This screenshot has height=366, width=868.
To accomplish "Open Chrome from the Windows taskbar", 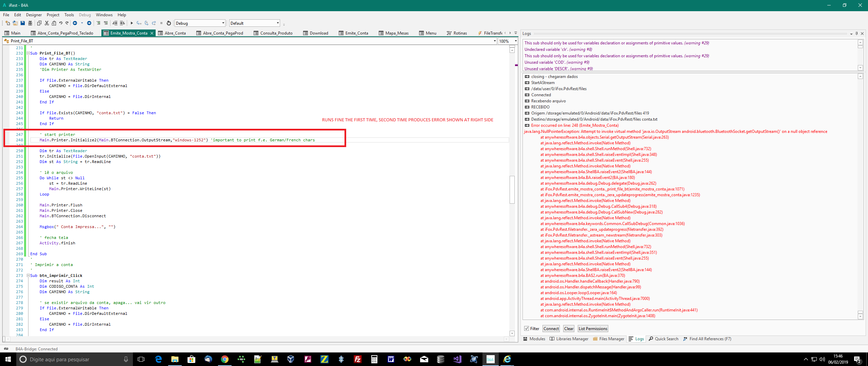I will tap(224, 359).
